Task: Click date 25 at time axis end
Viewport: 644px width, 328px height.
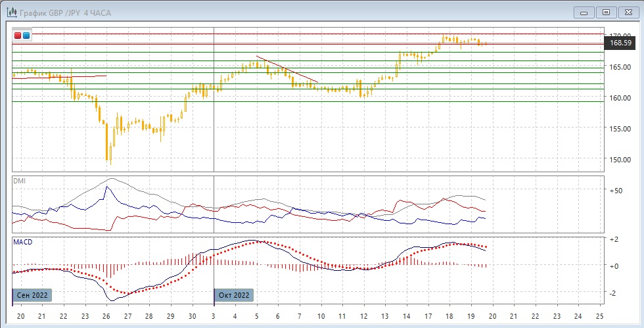Action: click(x=599, y=317)
